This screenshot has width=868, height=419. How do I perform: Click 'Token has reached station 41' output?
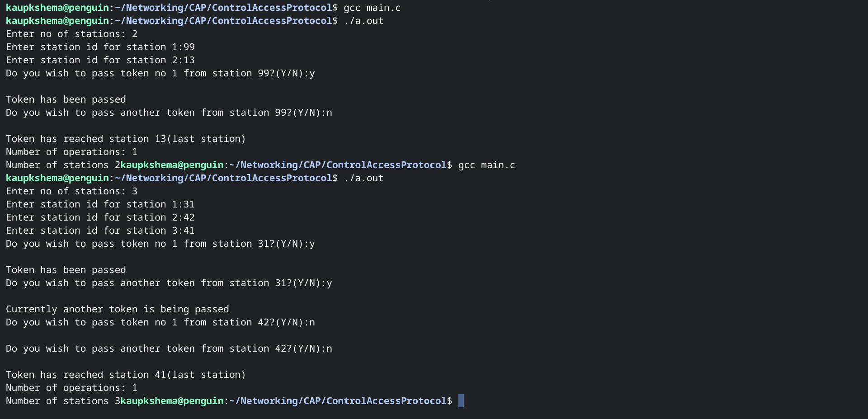pos(126,375)
